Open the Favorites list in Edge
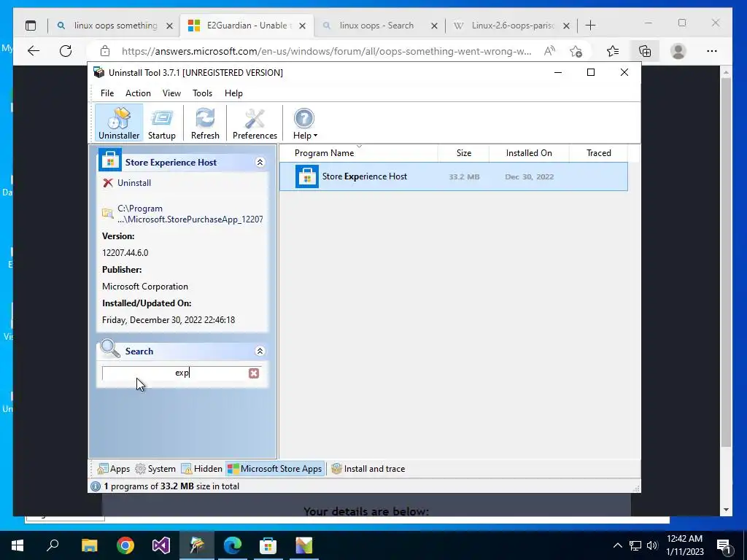The height and width of the screenshot is (560, 747). point(613,51)
